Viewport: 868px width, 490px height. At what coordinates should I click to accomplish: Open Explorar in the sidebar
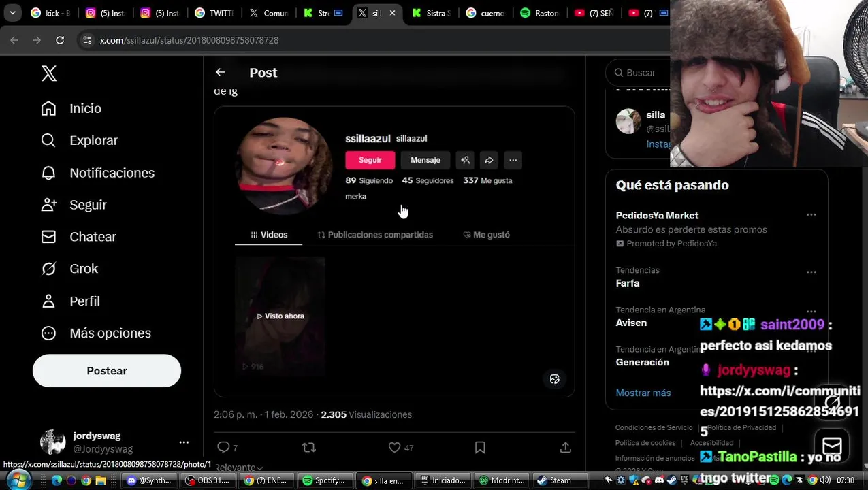79,140
